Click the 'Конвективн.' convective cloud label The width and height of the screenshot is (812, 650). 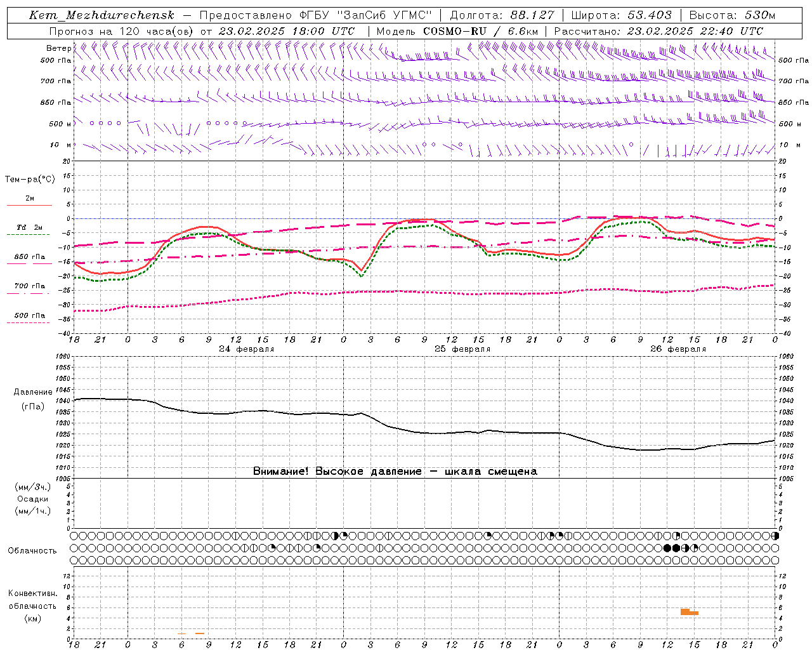[x=32, y=594]
